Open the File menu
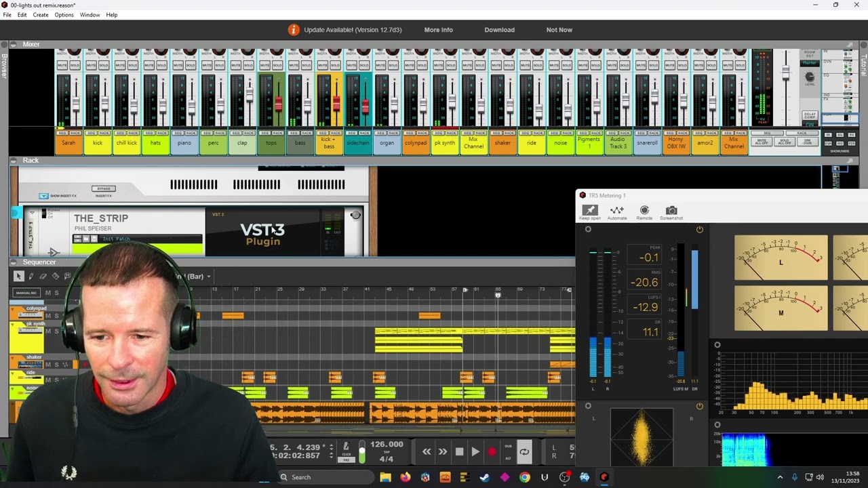The image size is (868, 488). [x=7, y=15]
